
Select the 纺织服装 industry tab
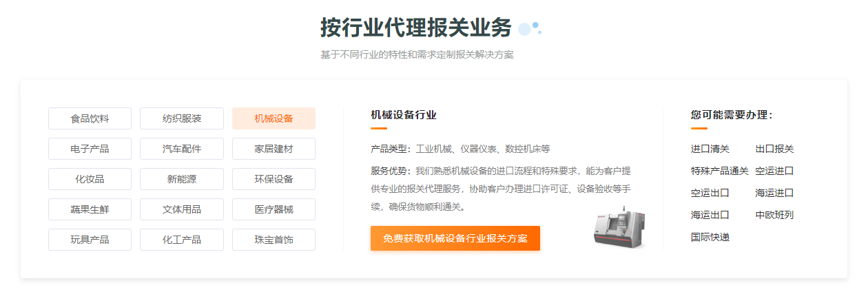182,118
